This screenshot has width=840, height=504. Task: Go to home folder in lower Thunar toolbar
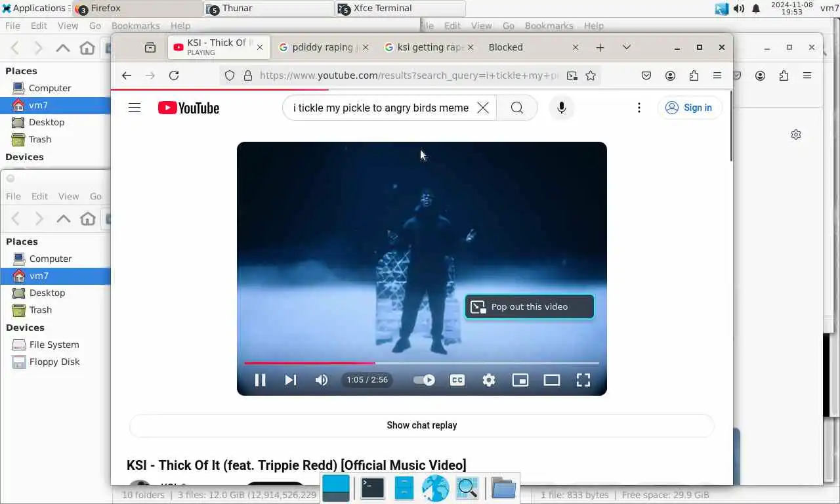(87, 219)
